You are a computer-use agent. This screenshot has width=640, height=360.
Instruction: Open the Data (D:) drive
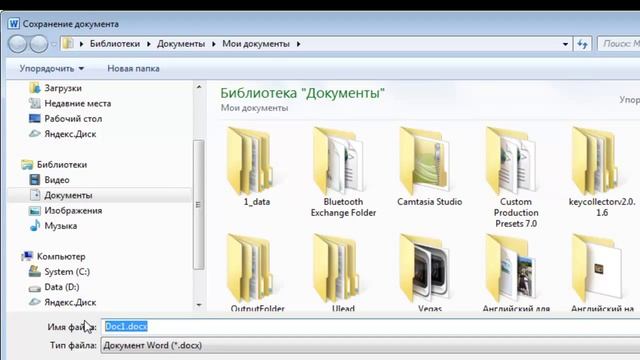tap(54, 287)
